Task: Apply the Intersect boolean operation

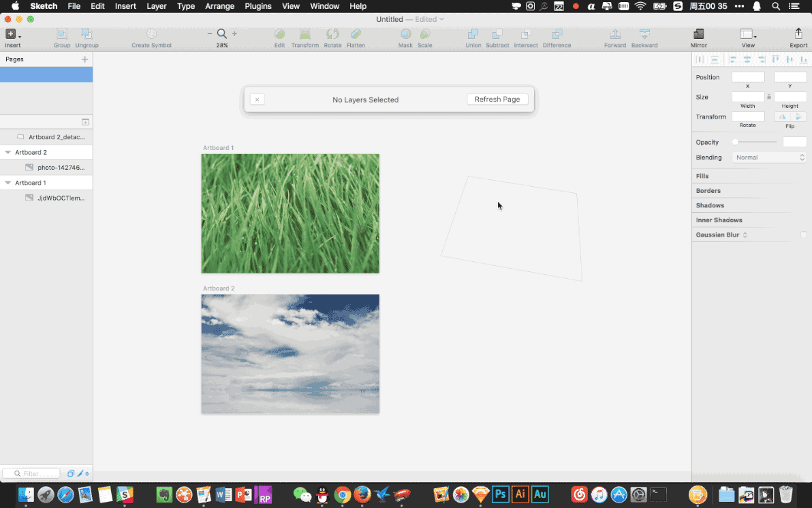Action: [x=526, y=34]
